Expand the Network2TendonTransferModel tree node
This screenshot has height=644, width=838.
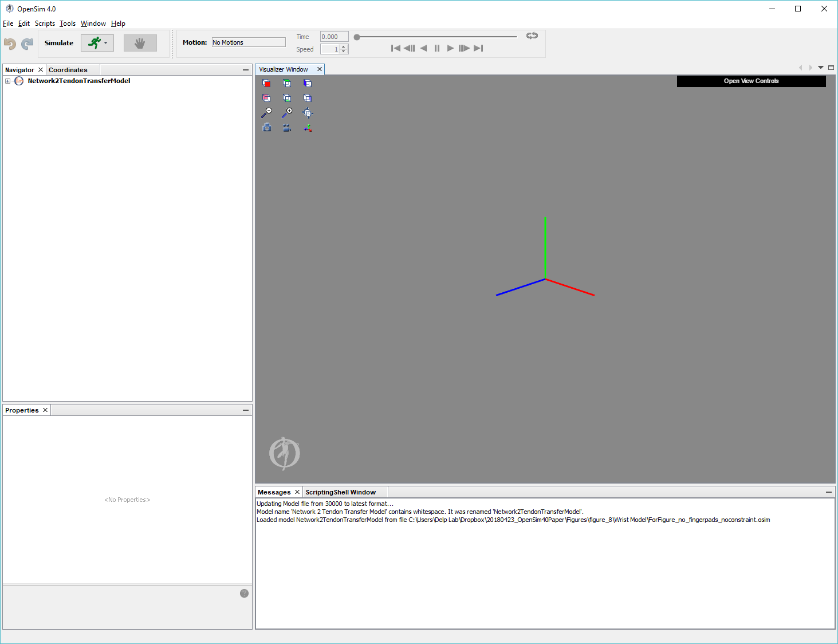click(x=7, y=81)
